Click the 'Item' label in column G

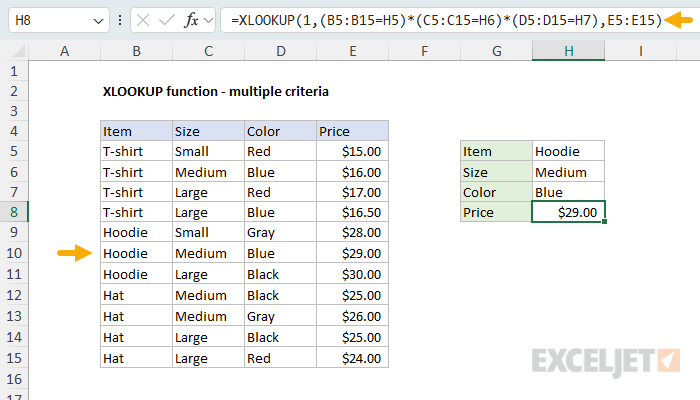tap(496, 151)
